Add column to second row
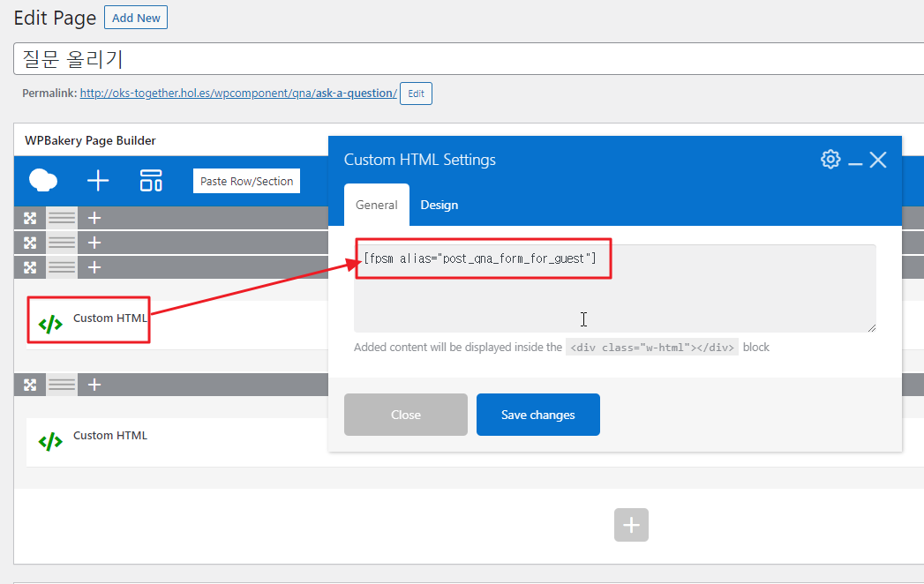 coord(94,243)
